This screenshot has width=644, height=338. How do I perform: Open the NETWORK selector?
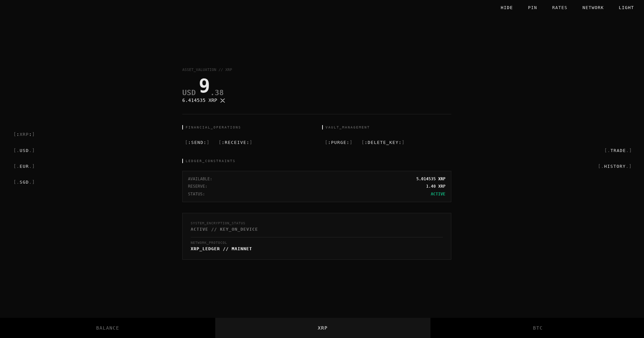pos(593,8)
